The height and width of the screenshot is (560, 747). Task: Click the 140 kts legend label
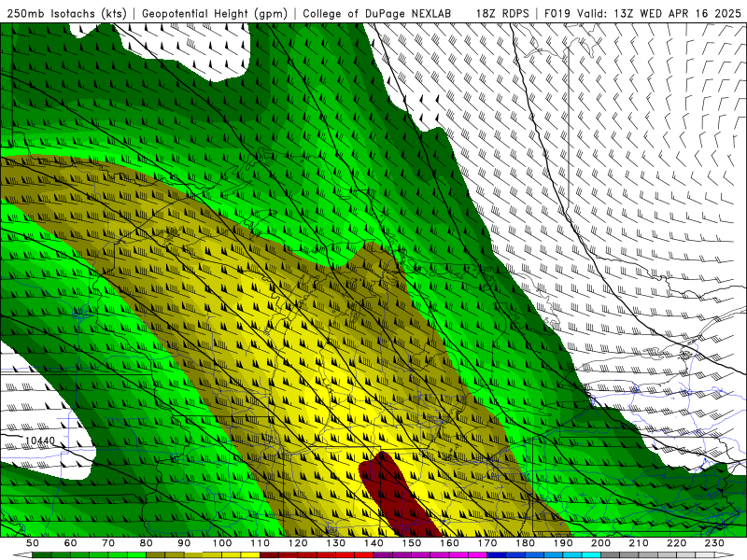[x=374, y=543]
